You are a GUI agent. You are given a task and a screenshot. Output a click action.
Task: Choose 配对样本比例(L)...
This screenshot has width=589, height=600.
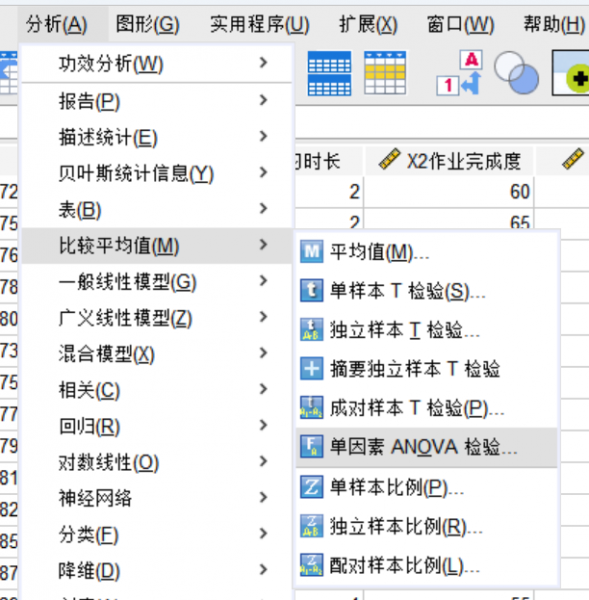tap(426, 565)
